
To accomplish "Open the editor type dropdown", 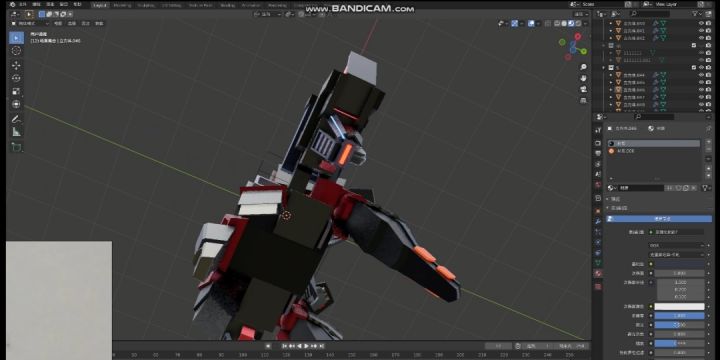I will [14, 14].
